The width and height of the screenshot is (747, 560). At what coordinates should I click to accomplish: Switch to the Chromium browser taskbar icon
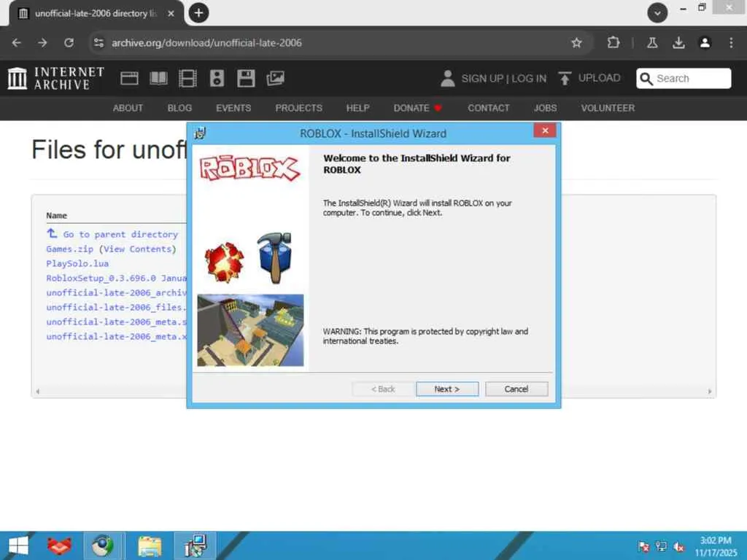[x=104, y=545]
